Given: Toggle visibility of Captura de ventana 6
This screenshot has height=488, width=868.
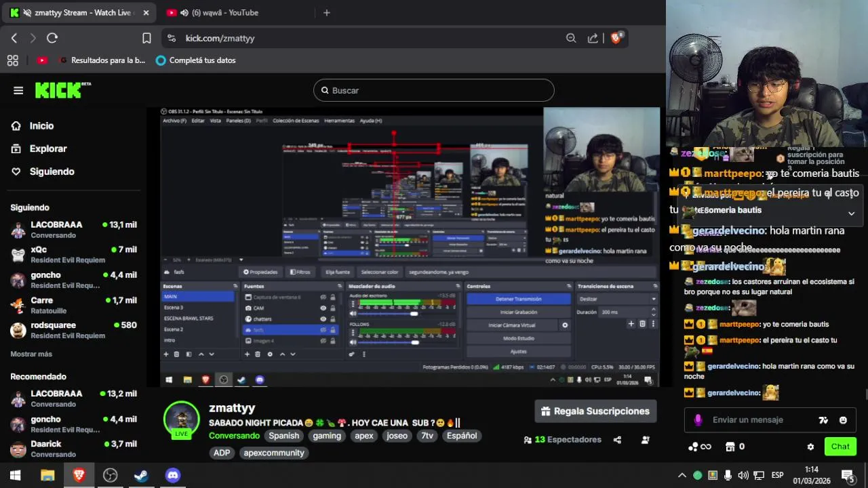Looking at the screenshot, I should (x=323, y=297).
